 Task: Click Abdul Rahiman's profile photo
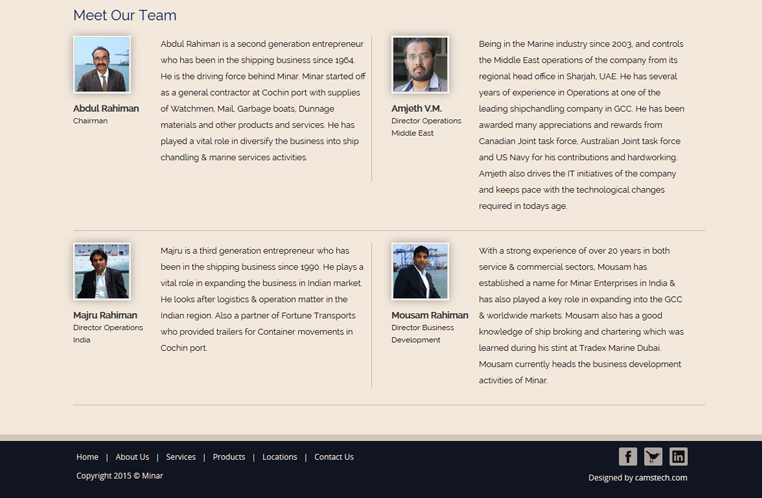tap(102, 65)
